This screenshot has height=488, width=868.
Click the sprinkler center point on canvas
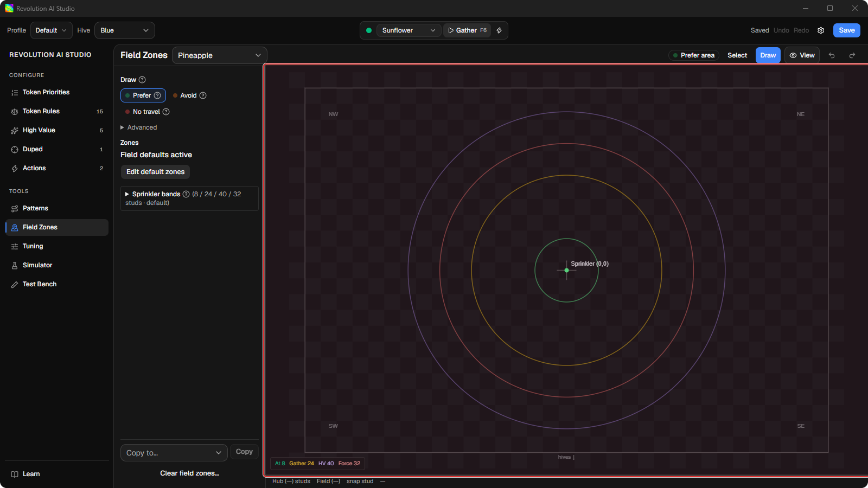tap(566, 270)
